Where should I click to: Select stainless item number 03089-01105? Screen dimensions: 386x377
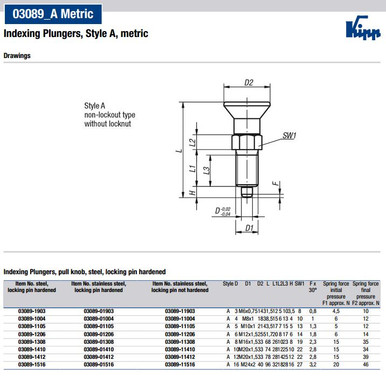coord(99,326)
